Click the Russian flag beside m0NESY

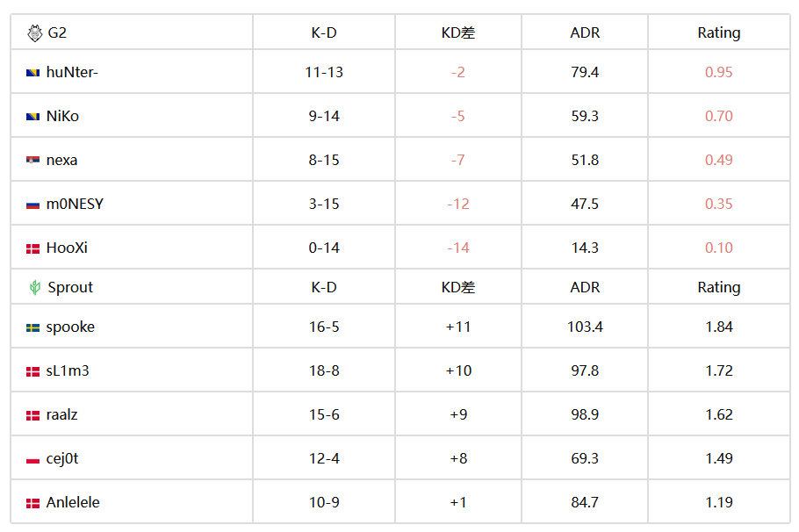click(32, 205)
